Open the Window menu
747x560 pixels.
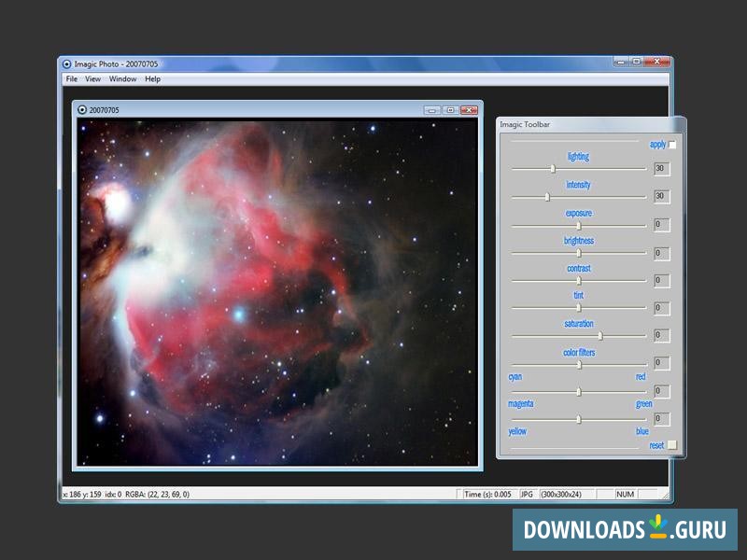pos(123,79)
